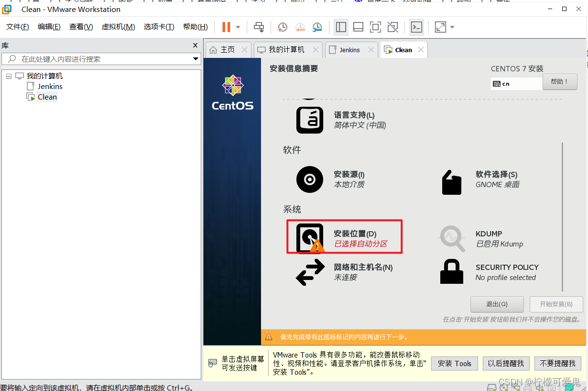Open the snapshot manager icon
588x391 pixels.
click(317, 27)
